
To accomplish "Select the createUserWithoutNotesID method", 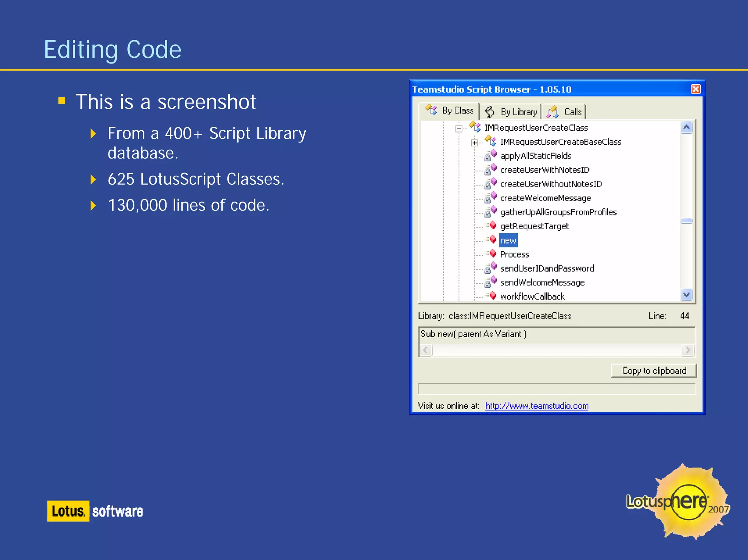I will [551, 184].
